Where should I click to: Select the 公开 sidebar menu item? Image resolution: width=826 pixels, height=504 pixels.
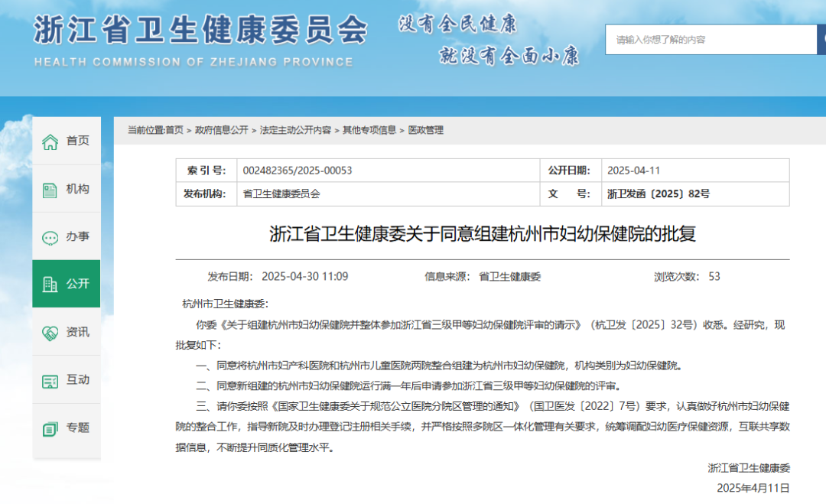pos(67,283)
